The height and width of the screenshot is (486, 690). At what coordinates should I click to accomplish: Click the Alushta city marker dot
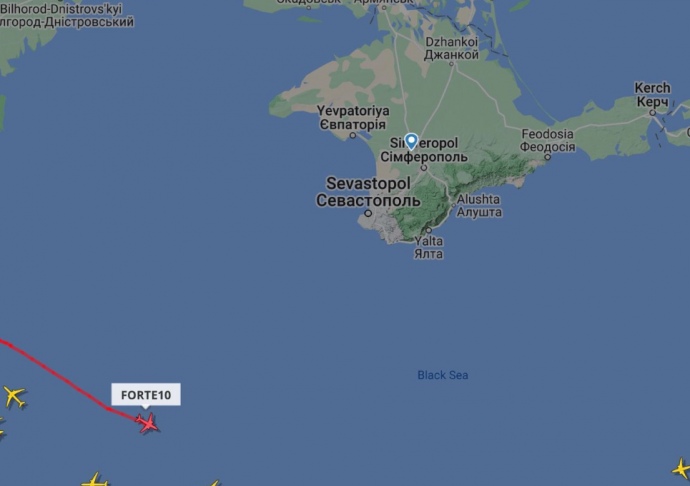[x=454, y=205]
